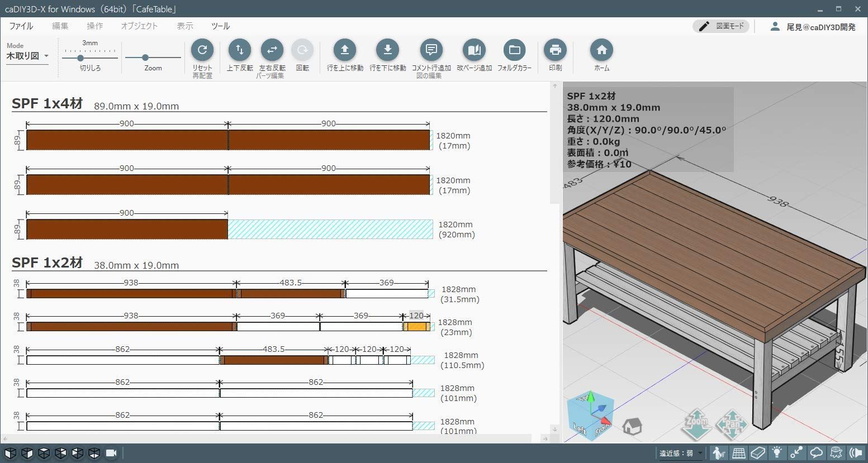The height and width of the screenshot is (463, 868).
Task: Toggle the lightbulb lighting icon in status bar
Action: pyautogui.click(x=777, y=452)
